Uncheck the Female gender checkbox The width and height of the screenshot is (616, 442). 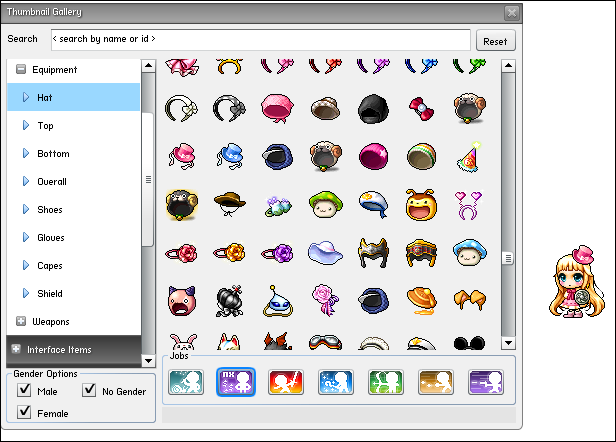24,412
